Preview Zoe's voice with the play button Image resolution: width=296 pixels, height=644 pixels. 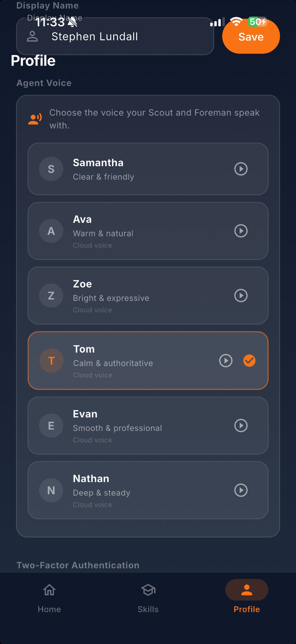(x=241, y=296)
